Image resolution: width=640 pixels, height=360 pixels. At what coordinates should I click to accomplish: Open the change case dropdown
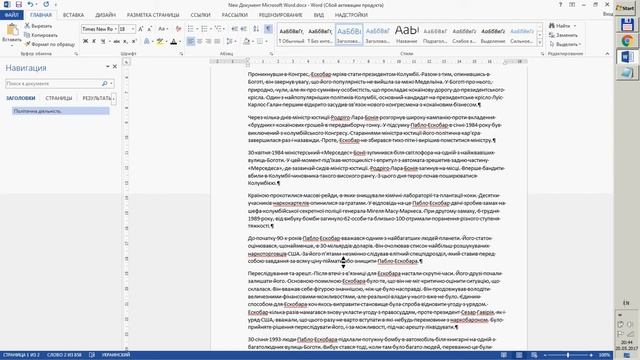click(163, 29)
